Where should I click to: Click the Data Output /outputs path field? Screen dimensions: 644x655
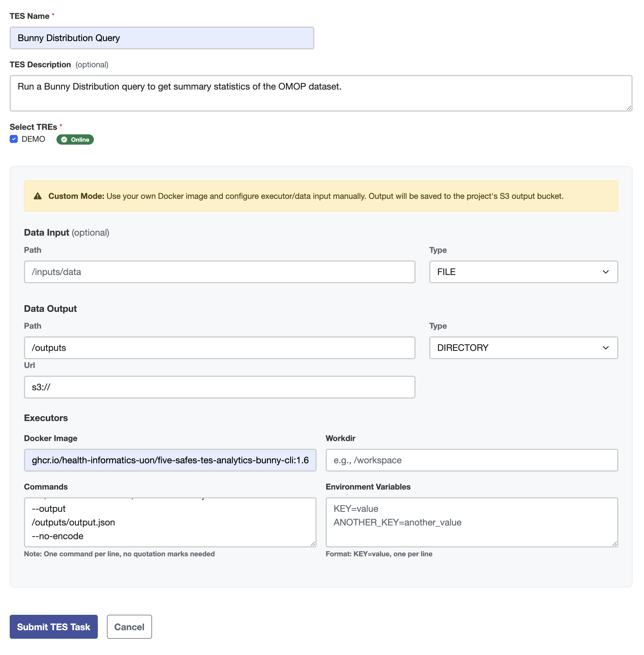[x=219, y=348]
